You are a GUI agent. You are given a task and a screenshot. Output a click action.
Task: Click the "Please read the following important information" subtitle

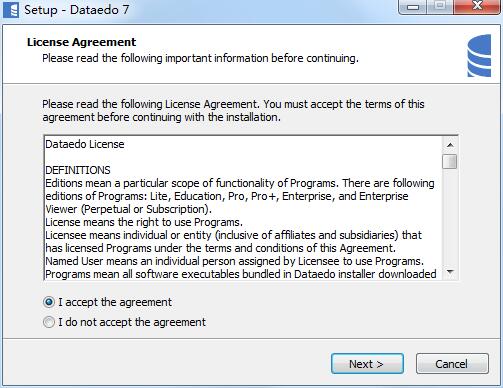coord(200,58)
